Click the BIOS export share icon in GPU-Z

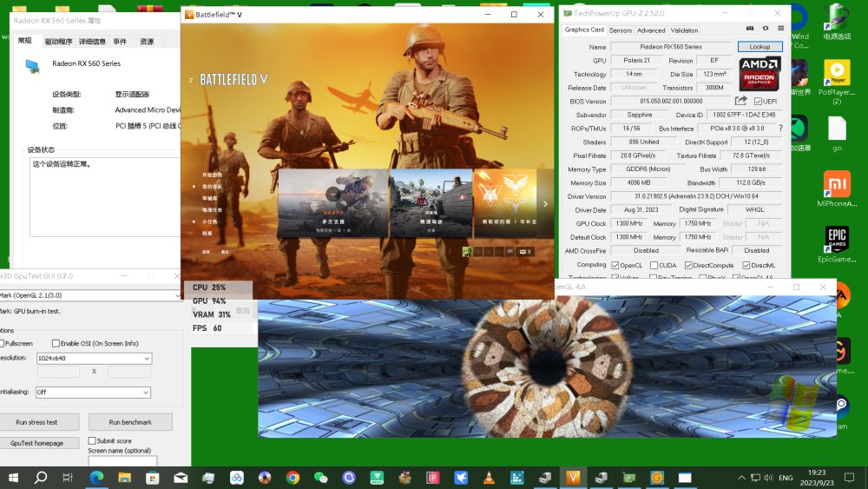pos(740,101)
